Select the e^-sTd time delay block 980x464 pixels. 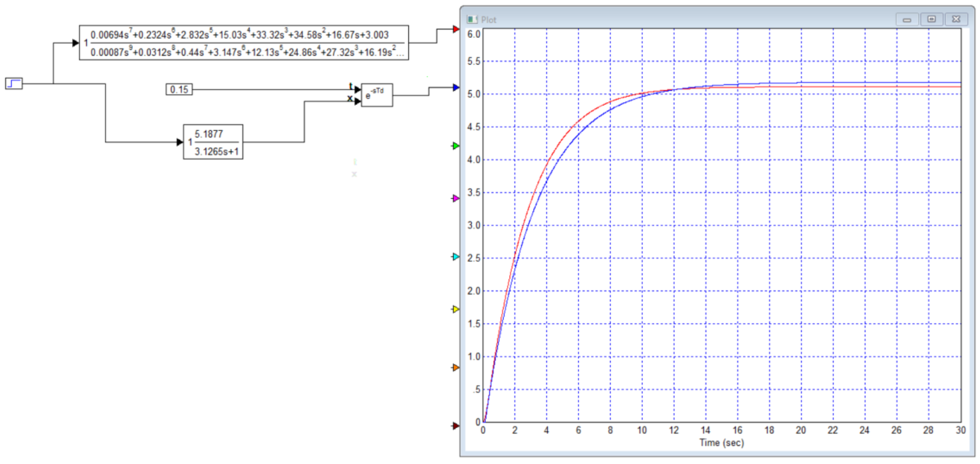tap(376, 95)
